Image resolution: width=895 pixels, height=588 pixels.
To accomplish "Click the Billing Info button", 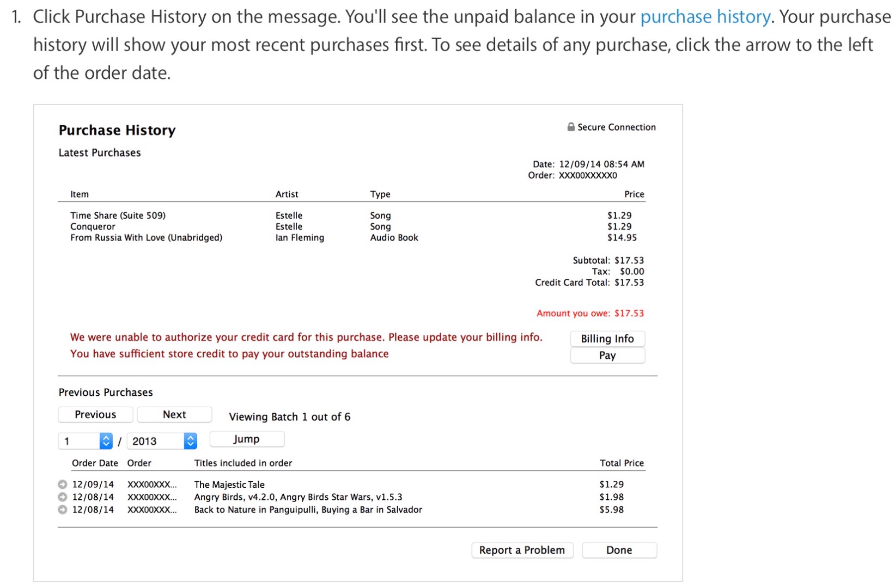I will point(607,339).
